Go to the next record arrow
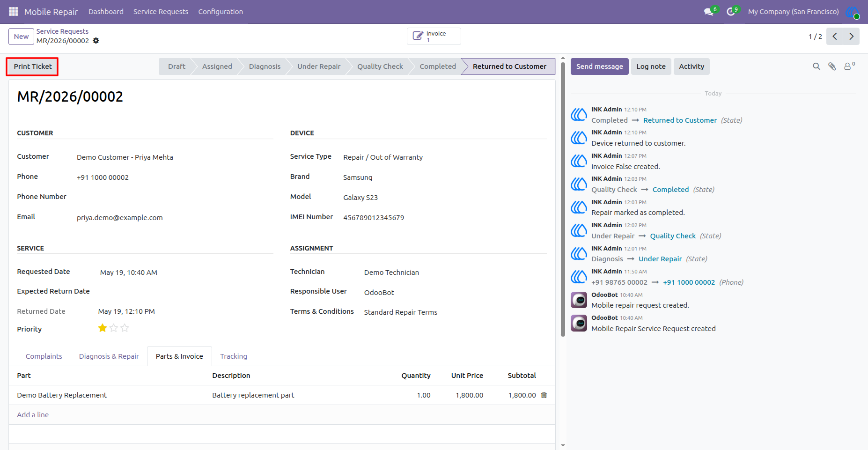This screenshot has width=868, height=450. click(851, 37)
